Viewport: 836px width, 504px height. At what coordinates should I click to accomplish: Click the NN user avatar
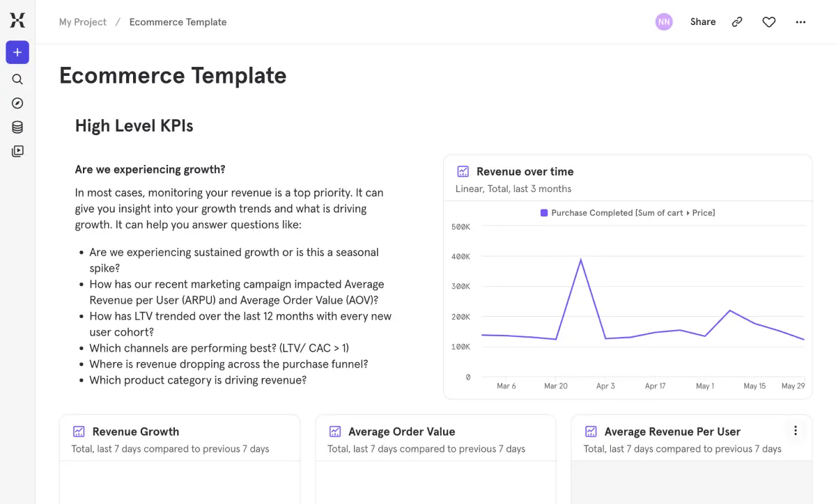tap(664, 22)
